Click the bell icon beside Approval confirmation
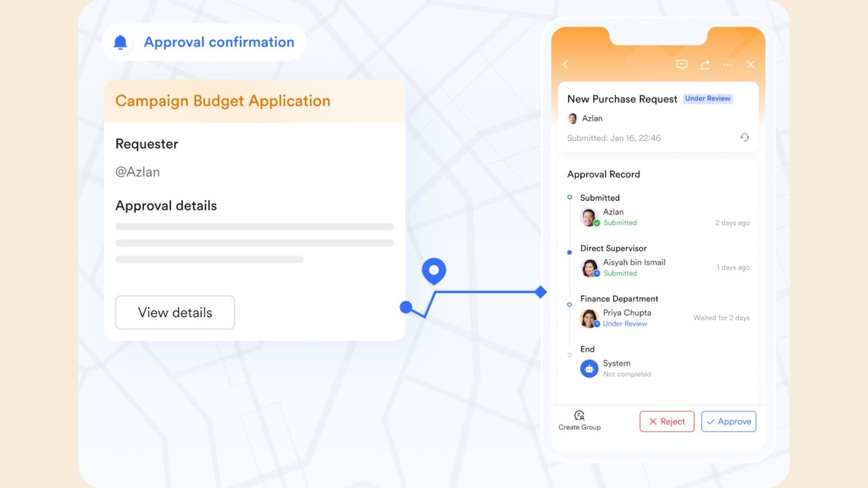Image resolution: width=868 pixels, height=488 pixels. click(x=120, y=41)
